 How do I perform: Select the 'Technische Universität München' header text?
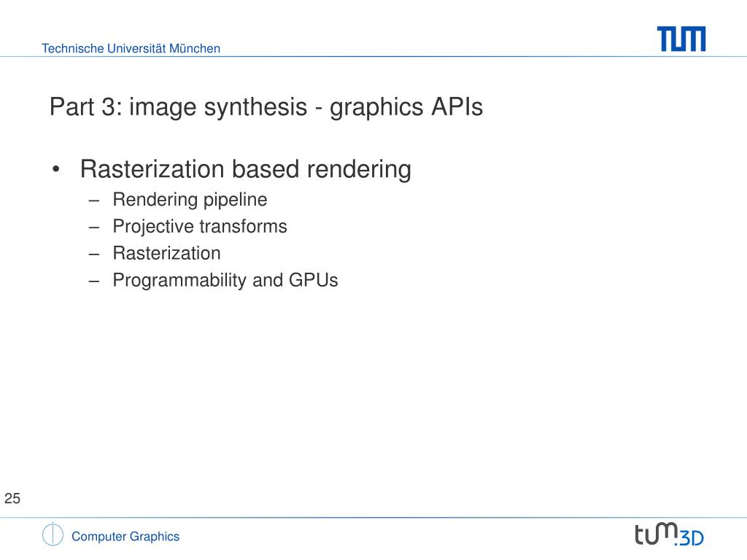coord(131,49)
